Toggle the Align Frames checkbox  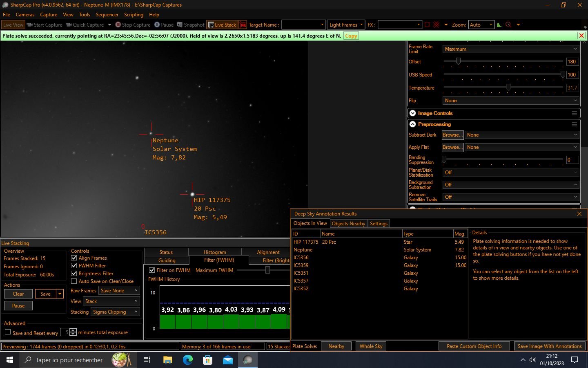pyautogui.click(x=74, y=258)
